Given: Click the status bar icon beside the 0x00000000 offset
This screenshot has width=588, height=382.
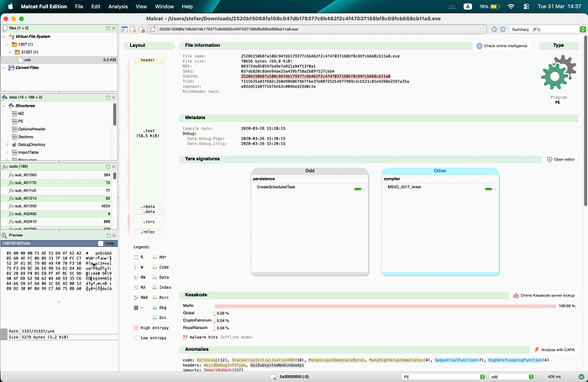Looking at the screenshot, I should (x=273, y=377).
